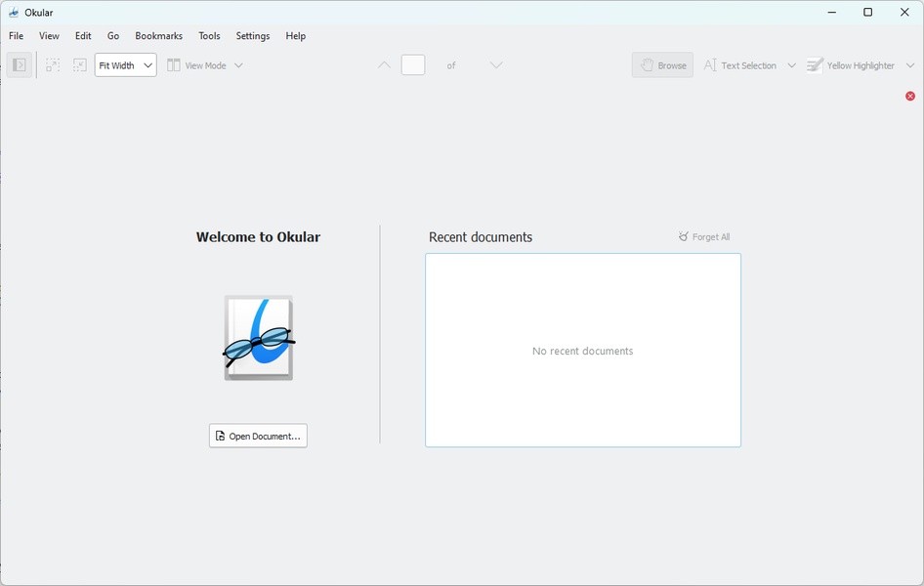Open the Go menu
Image resolution: width=924 pixels, height=586 pixels.
113,36
